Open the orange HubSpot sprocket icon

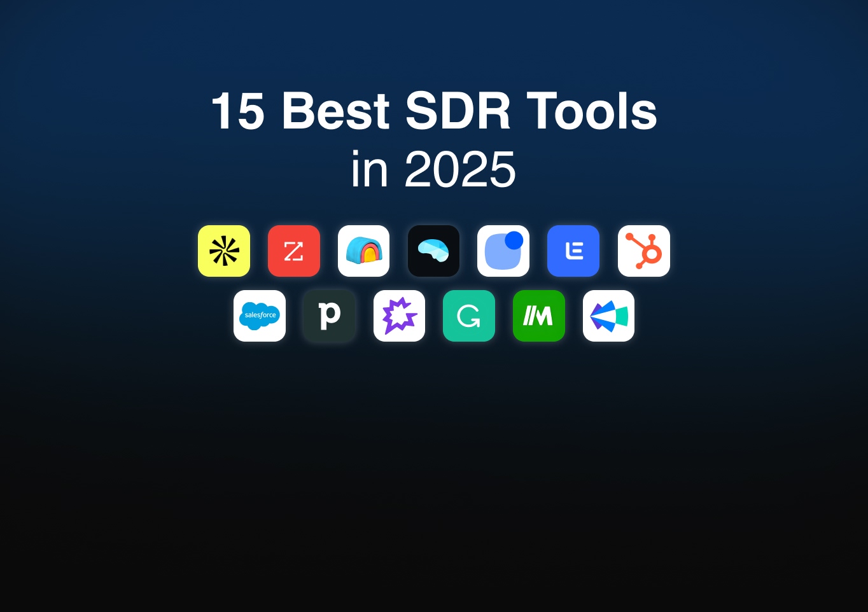pyautogui.click(x=644, y=251)
